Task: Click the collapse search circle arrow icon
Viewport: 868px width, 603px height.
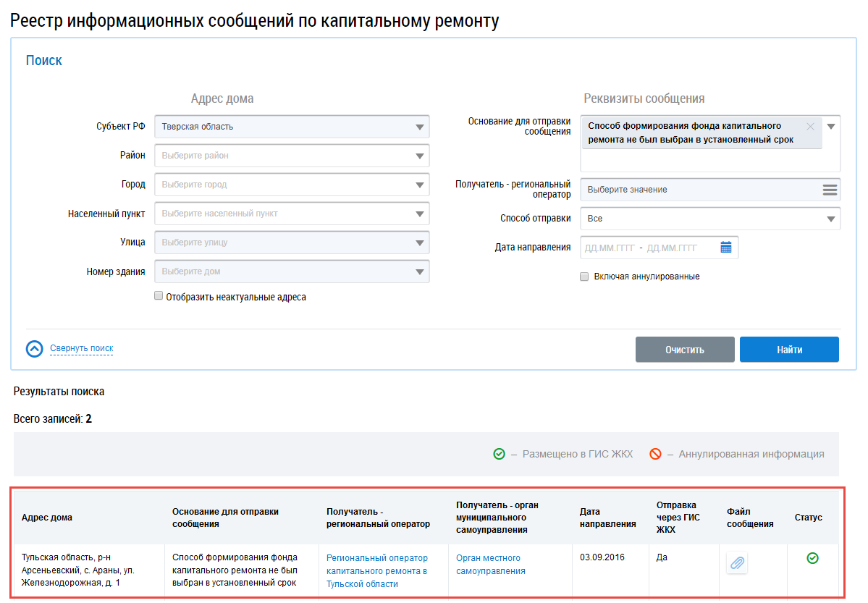Action: 35,349
